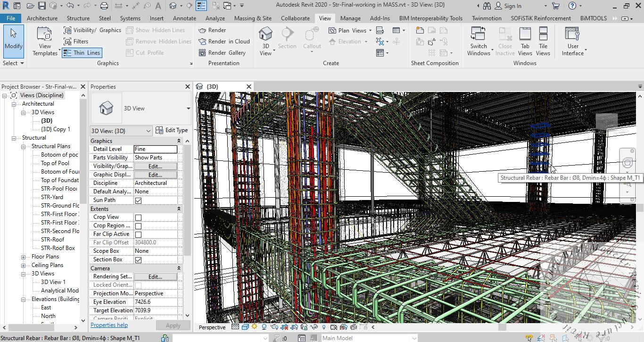Enable Far Clip Active checkbox
Viewport: 644px width, 342px height.
tap(138, 234)
